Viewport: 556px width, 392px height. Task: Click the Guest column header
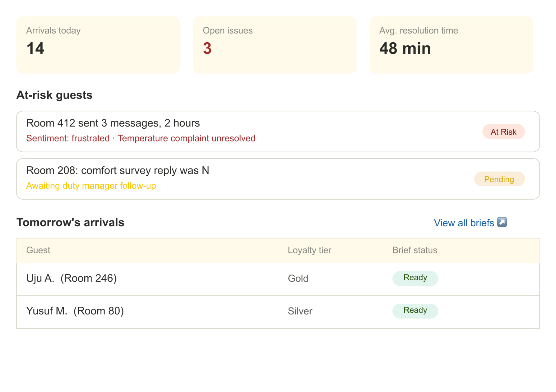click(x=38, y=250)
